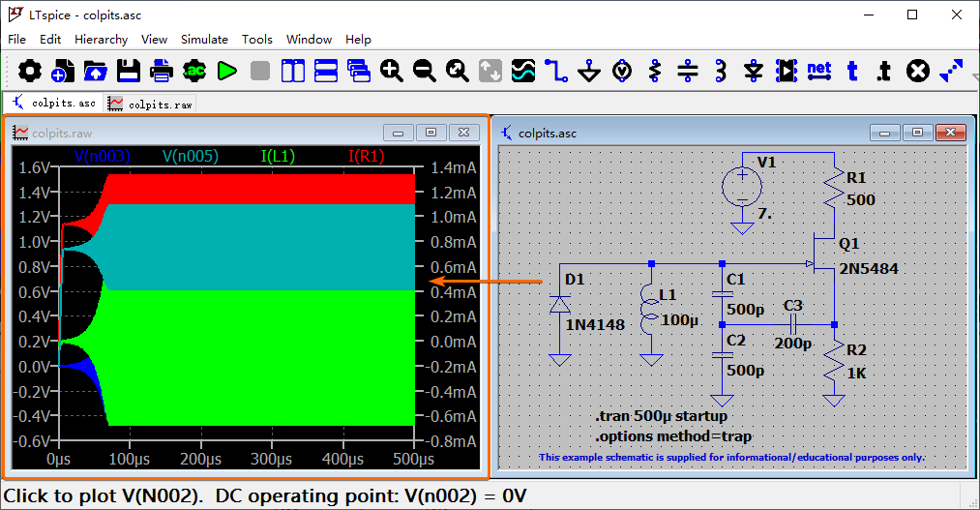980x510 pixels.
Task: Click voltage source V1 symbol
Action: coord(742,187)
